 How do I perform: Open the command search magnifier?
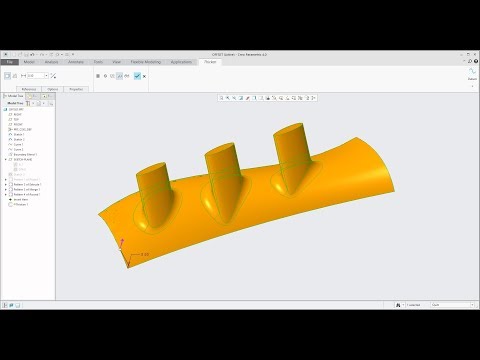(x=470, y=61)
